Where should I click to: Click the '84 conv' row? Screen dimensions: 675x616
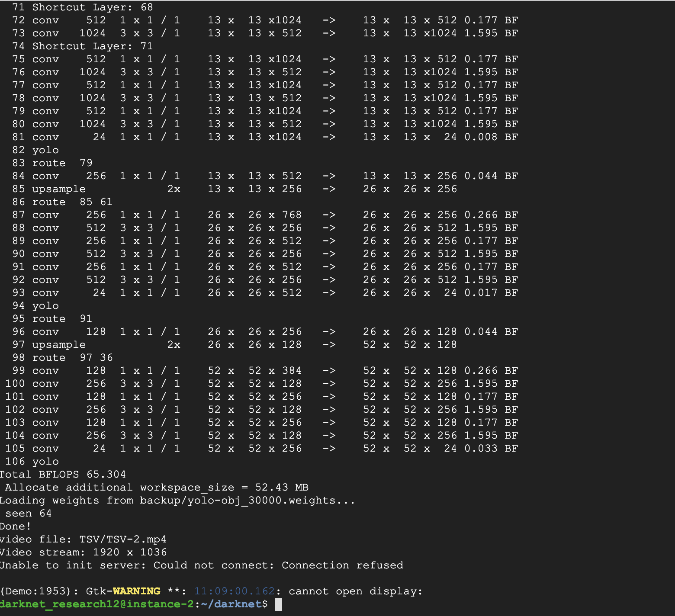(265, 176)
